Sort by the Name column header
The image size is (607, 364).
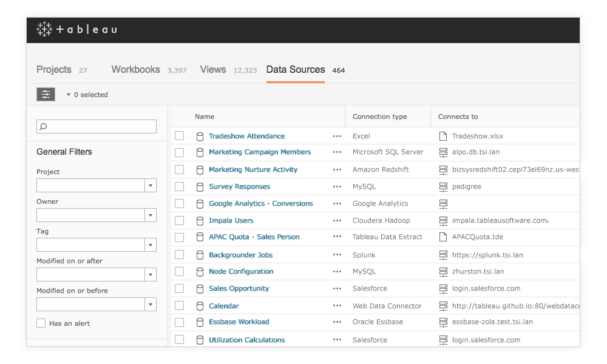205,116
